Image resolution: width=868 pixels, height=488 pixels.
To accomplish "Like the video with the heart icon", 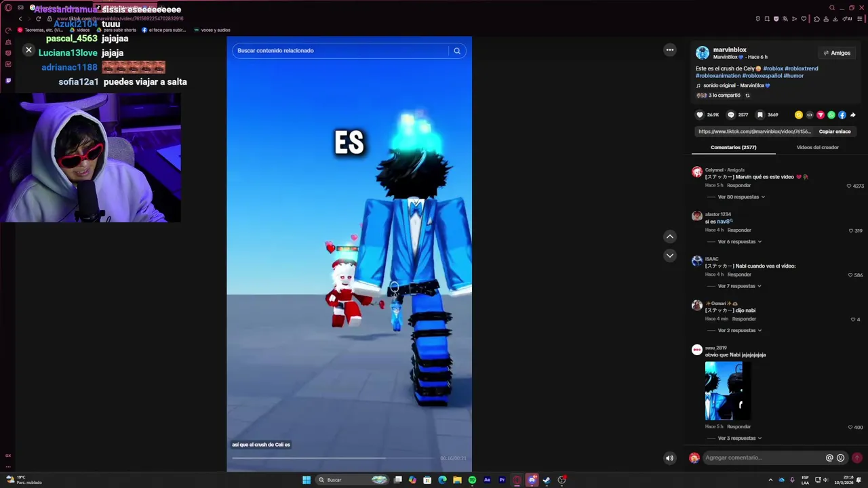I will point(701,115).
